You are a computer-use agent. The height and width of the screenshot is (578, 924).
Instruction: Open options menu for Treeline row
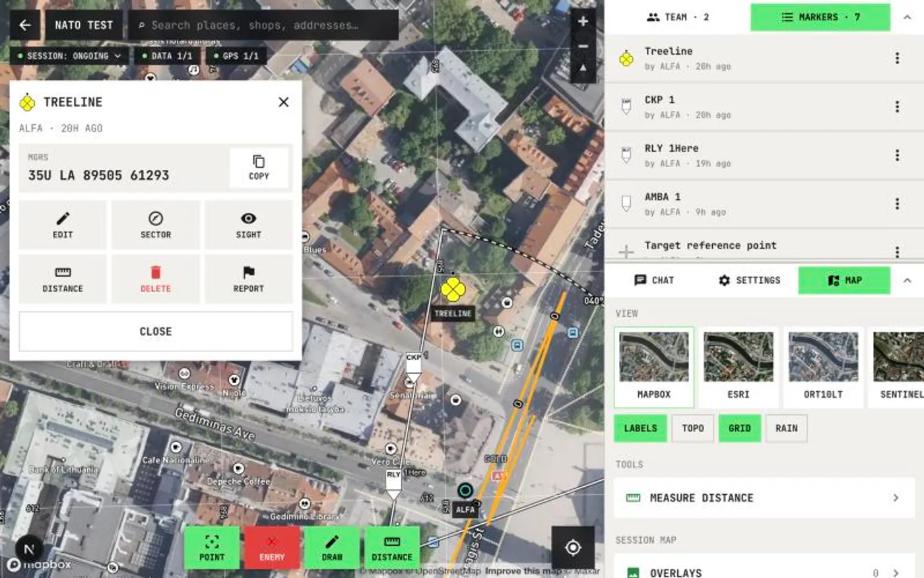[897, 58]
